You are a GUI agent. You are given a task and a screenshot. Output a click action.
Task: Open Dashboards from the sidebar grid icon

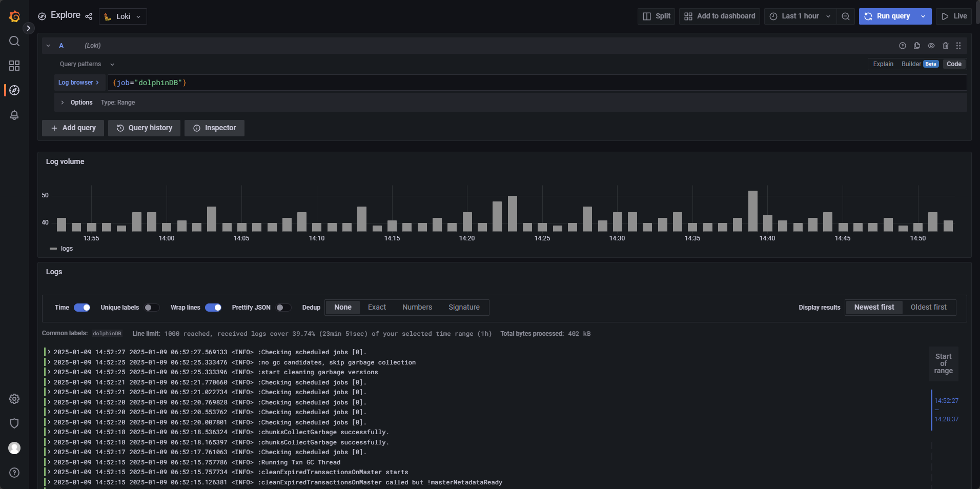point(14,66)
